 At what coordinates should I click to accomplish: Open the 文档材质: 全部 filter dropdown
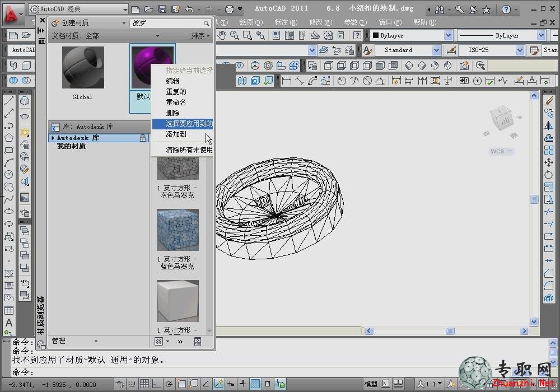point(105,36)
